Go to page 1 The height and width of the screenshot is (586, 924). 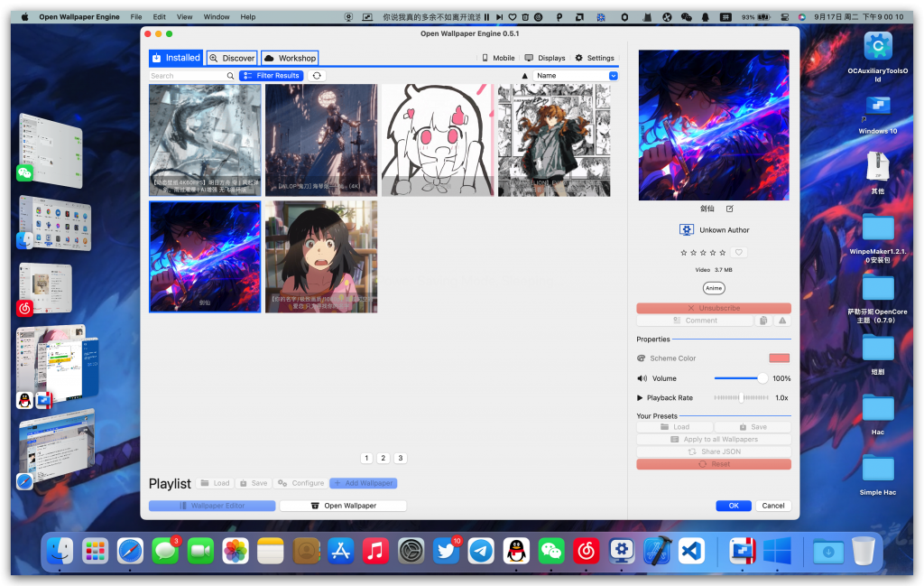click(x=366, y=458)
